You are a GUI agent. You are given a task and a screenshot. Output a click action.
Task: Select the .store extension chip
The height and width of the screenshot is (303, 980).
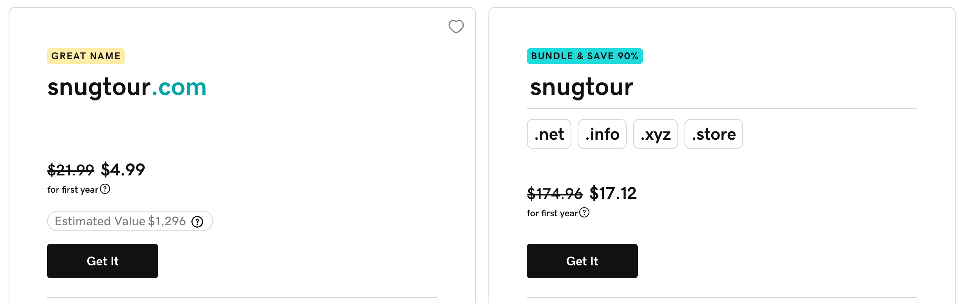714,134
